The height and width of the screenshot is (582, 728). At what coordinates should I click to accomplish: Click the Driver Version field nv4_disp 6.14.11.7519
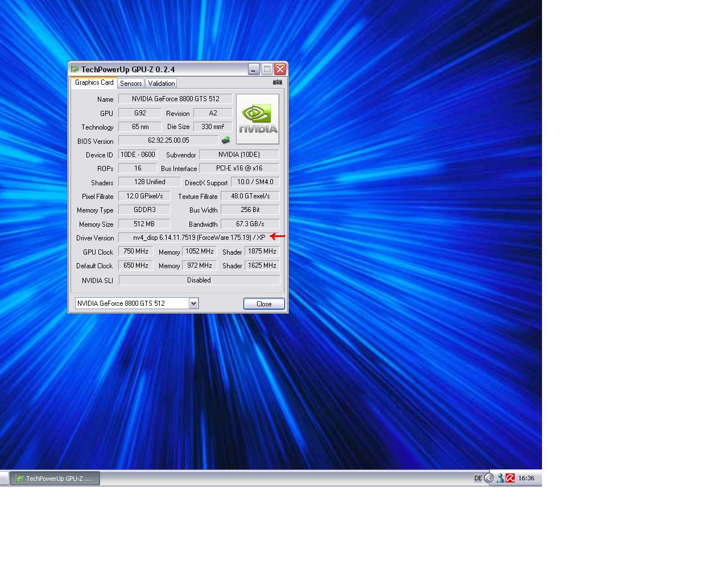pos(199,238)
